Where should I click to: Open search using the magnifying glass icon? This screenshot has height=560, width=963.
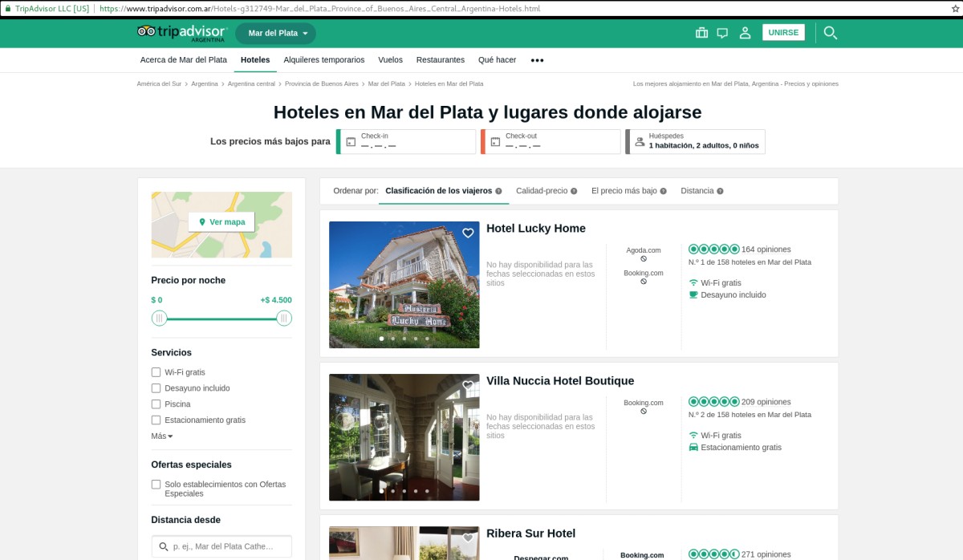831,32
